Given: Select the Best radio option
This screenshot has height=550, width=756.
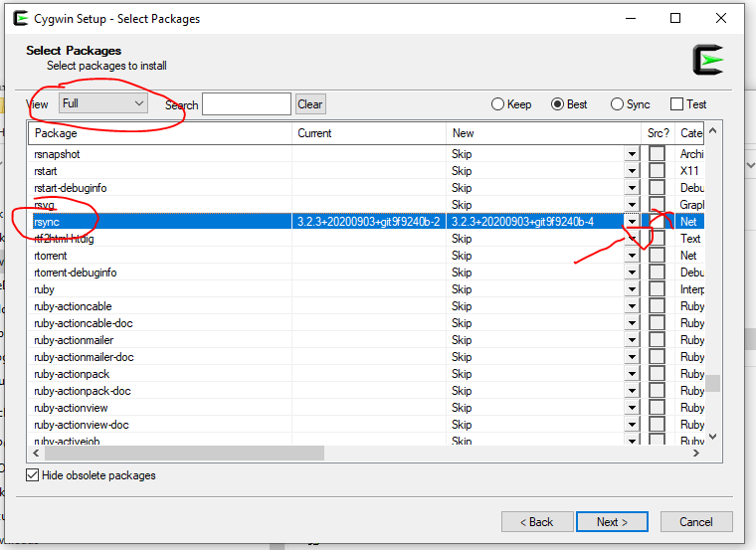Looking at the screenshot, I should click(x=569, y=104).
